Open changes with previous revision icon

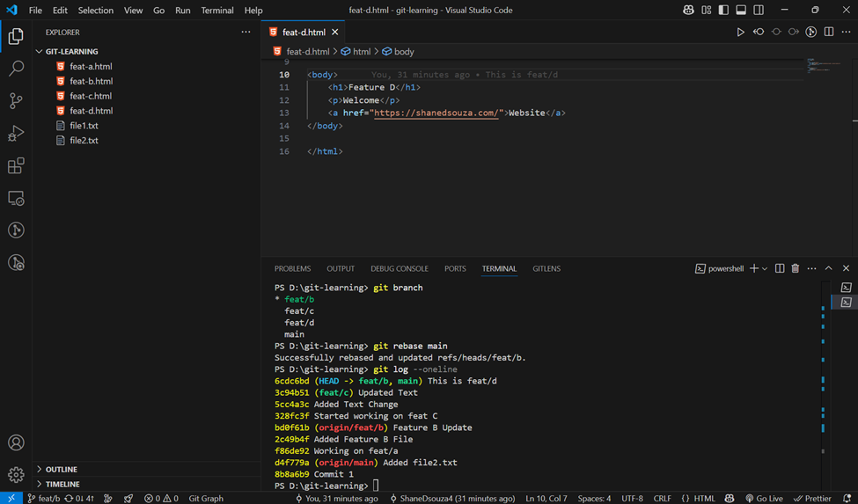(x=759, y=33)
